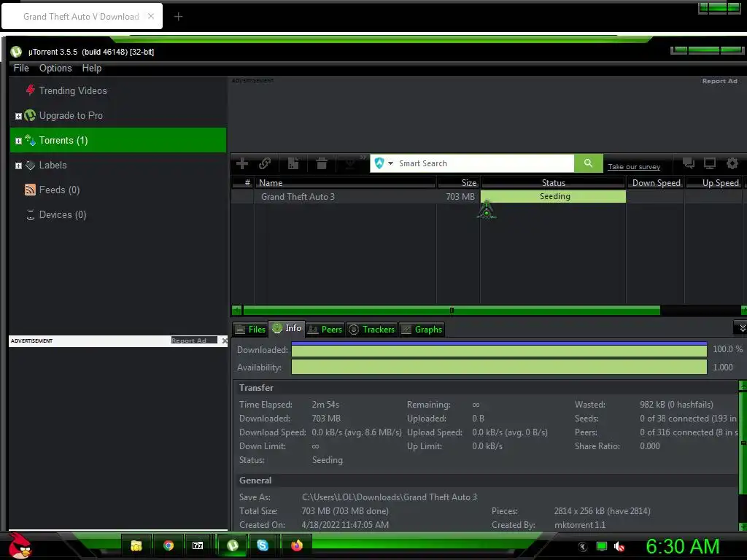Click the torrent list horizontal scrollbar
Viewport: 747px width, 560px height.
tap(452, 311)
